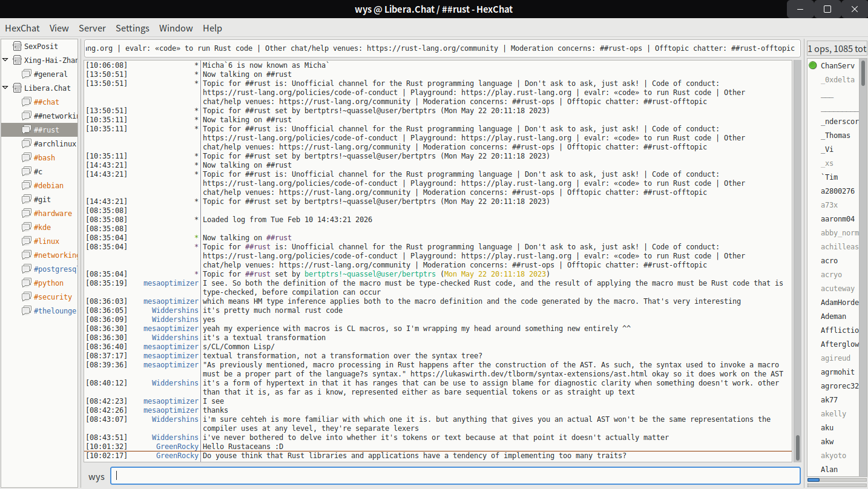This screenshot has height=489, width=868.
Task: Click the #python channel icon
Action: (x=26, y=283)
